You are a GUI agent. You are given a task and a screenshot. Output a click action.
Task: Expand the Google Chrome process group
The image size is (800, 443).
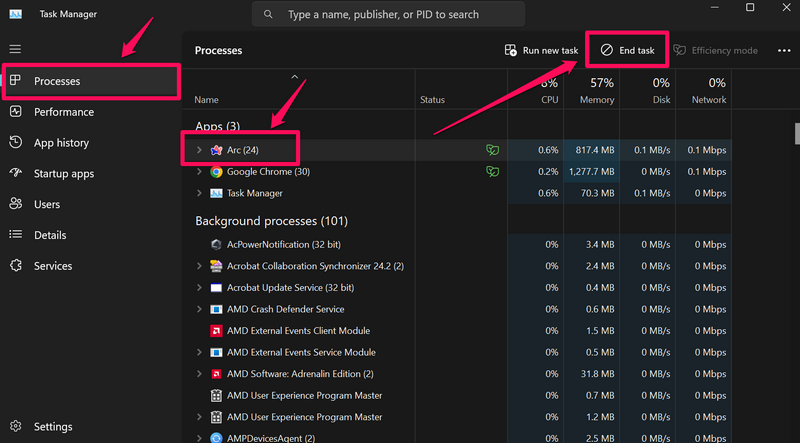click(x=200, y=172)
